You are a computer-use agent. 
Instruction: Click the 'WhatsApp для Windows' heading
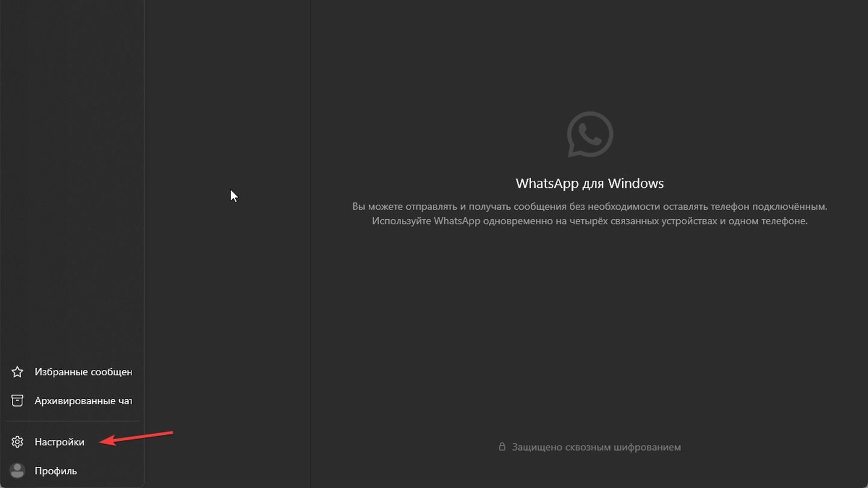pos(590,183)
